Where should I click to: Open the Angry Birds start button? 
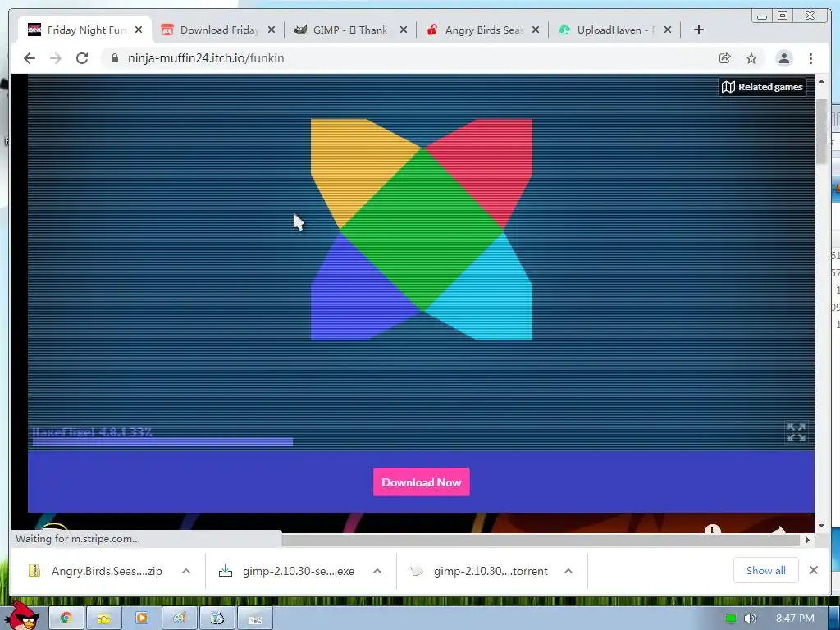point(22,615)
